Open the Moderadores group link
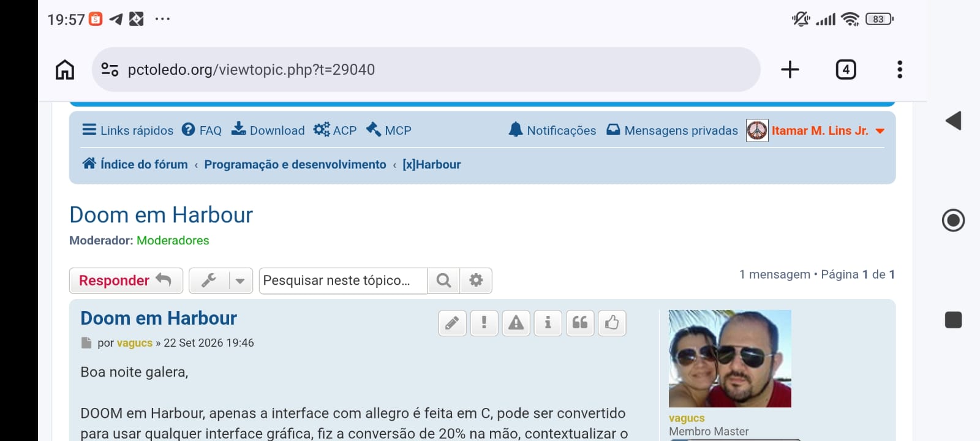 pos(173,240)
